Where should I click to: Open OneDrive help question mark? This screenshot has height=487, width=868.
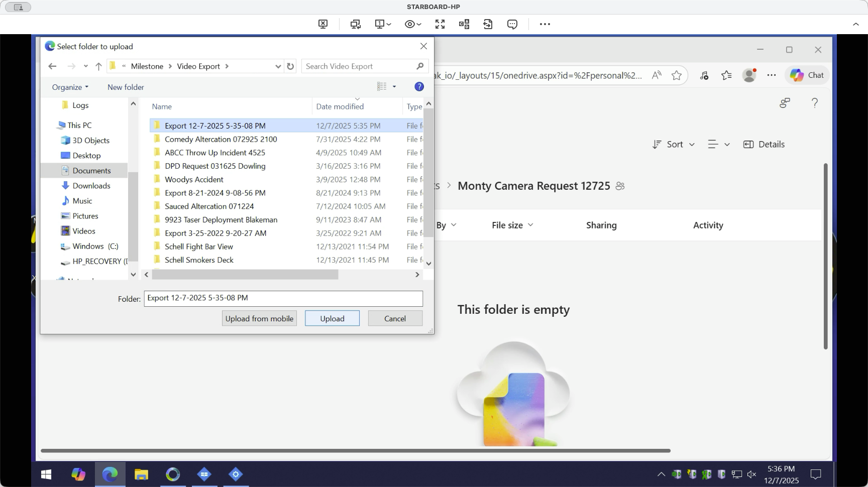point(815,103)
